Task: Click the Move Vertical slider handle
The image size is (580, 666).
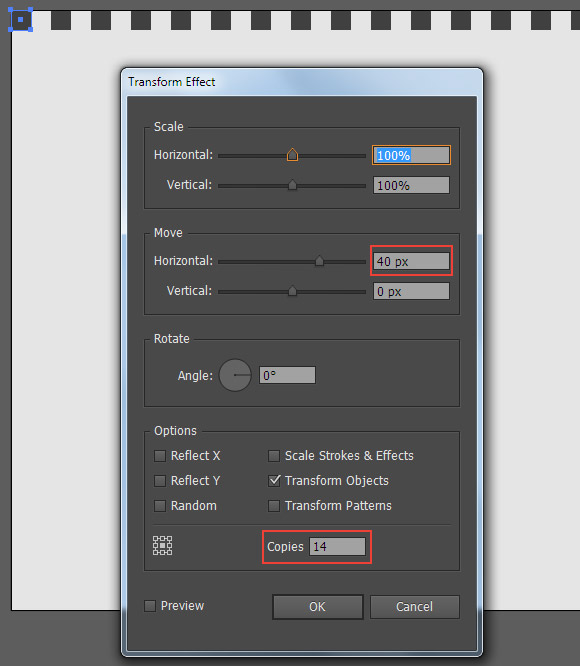Action: 292,291
